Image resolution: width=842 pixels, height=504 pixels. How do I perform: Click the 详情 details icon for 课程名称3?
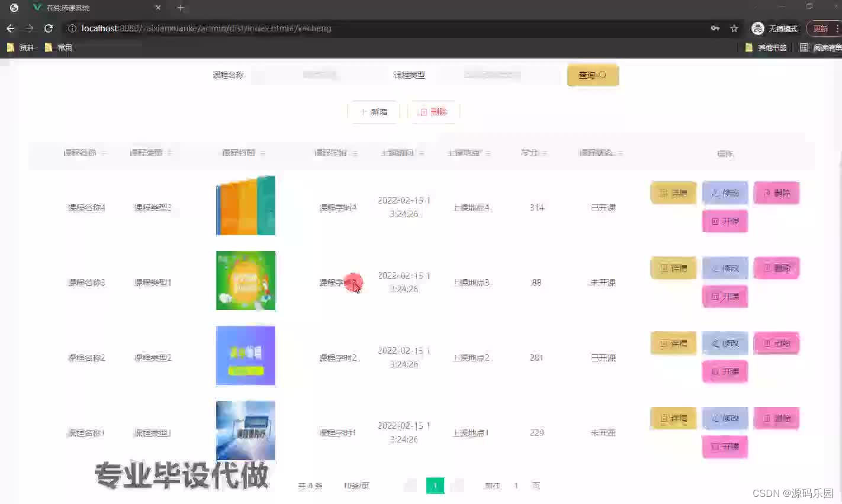click(x=663, y=268)
